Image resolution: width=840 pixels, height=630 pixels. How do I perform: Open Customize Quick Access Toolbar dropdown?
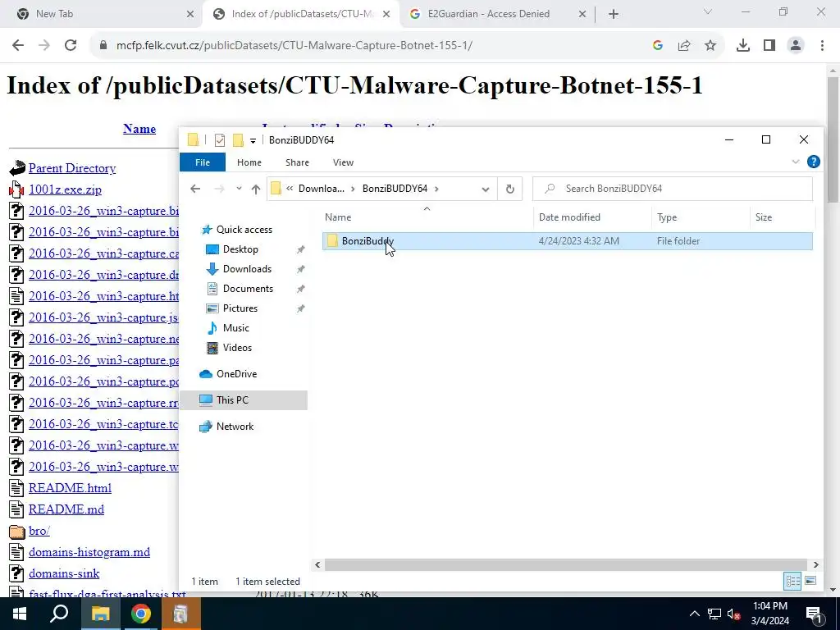point(253,141)
